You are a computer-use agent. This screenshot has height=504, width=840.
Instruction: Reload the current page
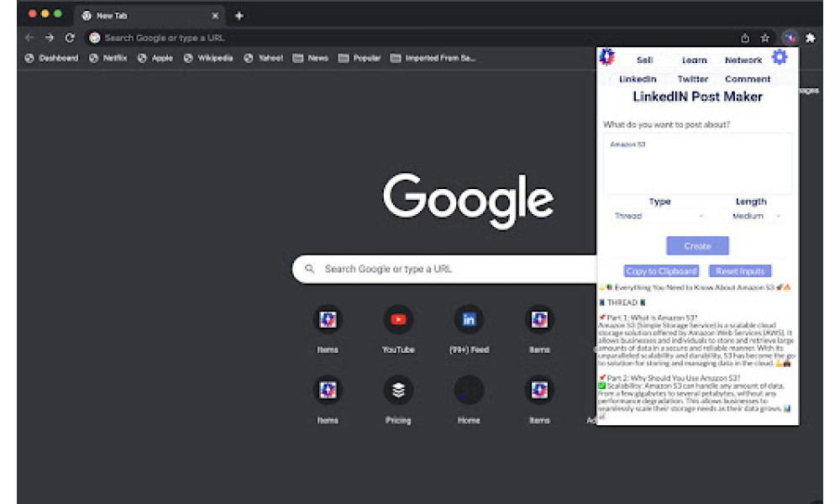pyautogui.click(x=70, y=38)
